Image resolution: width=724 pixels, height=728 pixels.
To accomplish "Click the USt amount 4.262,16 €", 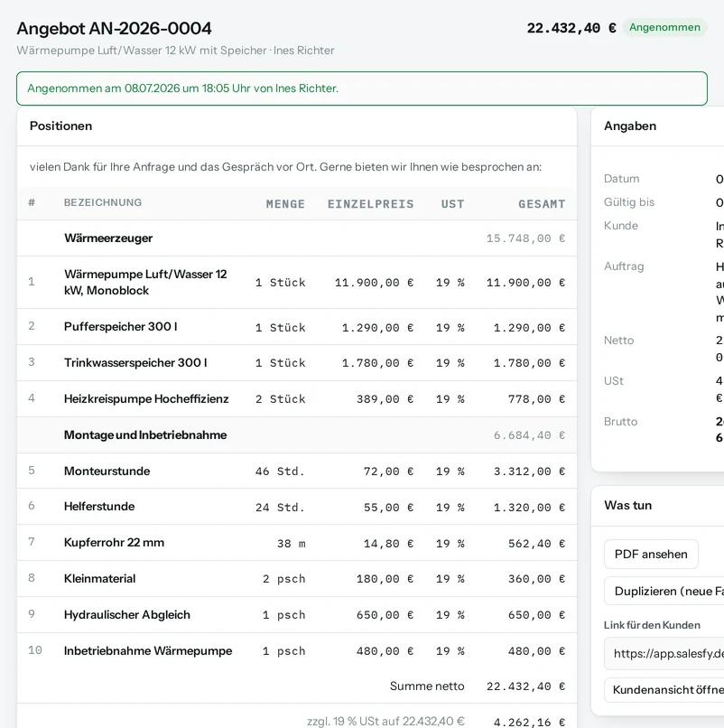I will (529, 722).
